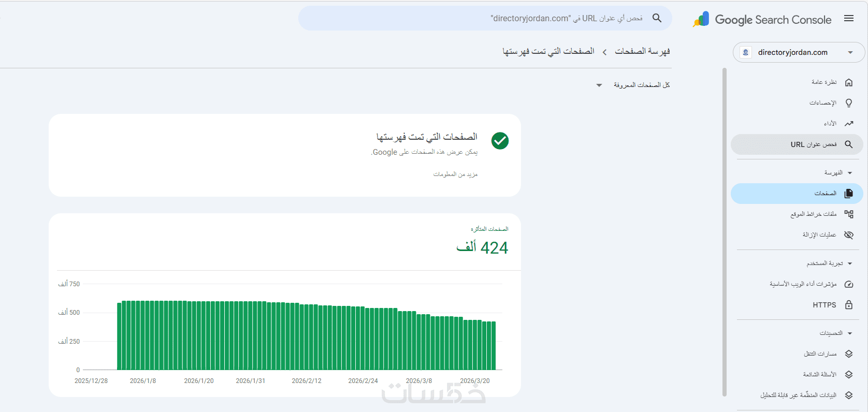Click the chart label 2025/12/28
Image resolution: width=868 pixels, height=412 pixels.
point(91,381)
